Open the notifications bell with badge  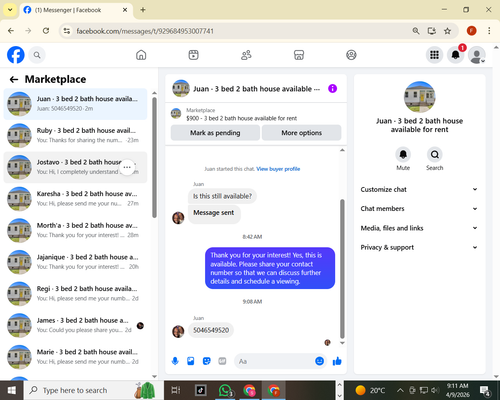456,54
